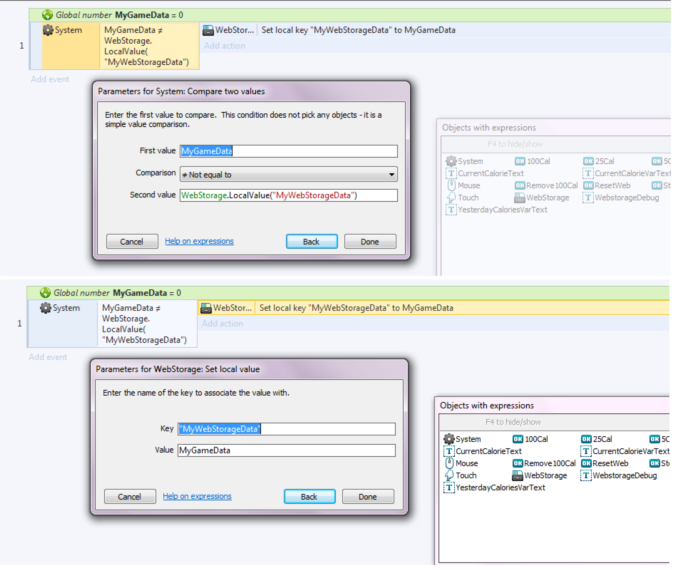Open the Comparison 'Not equal to' dropdown
Image resolution: width=680 pixels, height=570 pixels.
pos(288,174)
